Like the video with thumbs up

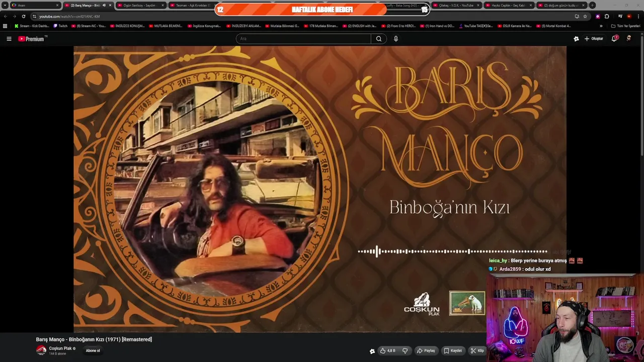click(388, 351)
